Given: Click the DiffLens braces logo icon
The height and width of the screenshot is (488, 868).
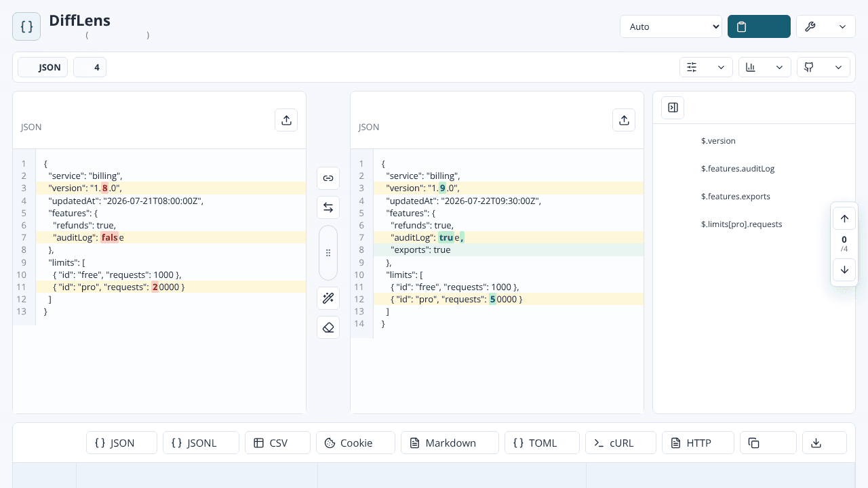Looking at the screenshot, I should tap(26, 26).
